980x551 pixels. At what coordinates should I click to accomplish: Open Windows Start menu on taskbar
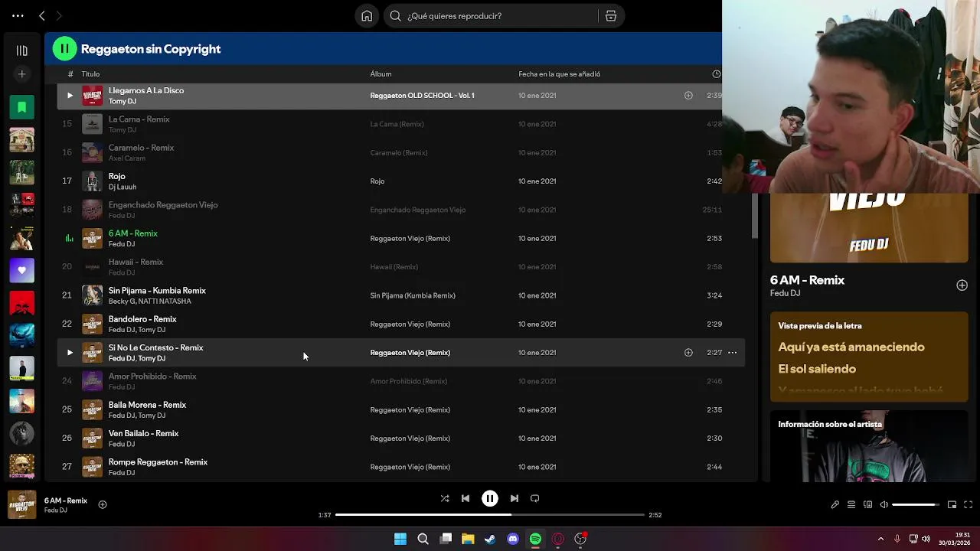click(400, 539)
